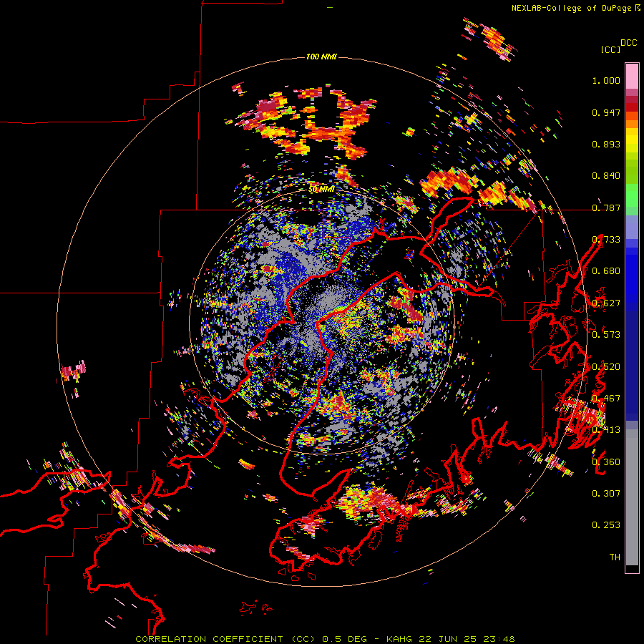Click the 0.787 value on the color scale

pos(606,208)
